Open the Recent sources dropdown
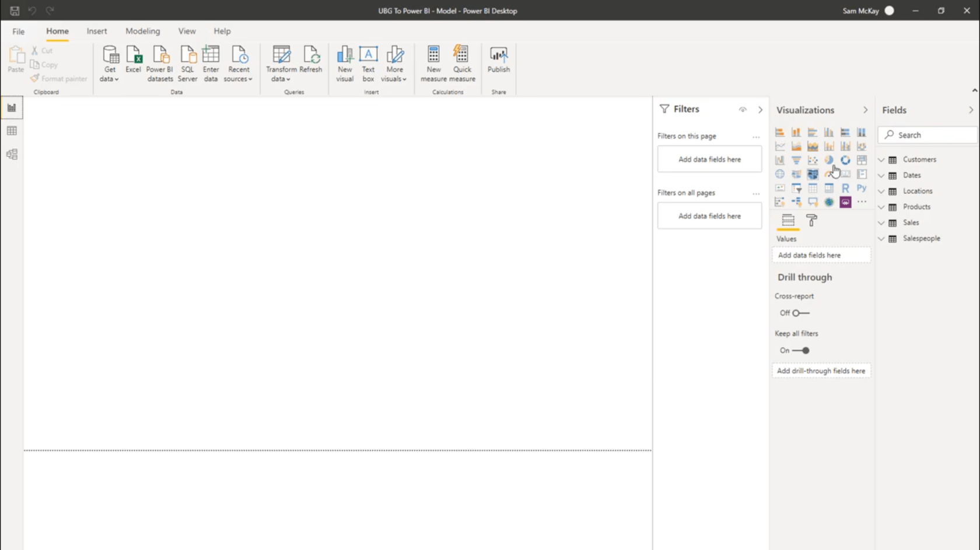Image resolution: width=980 pixels, height=550 pixels. pos(238,64)
